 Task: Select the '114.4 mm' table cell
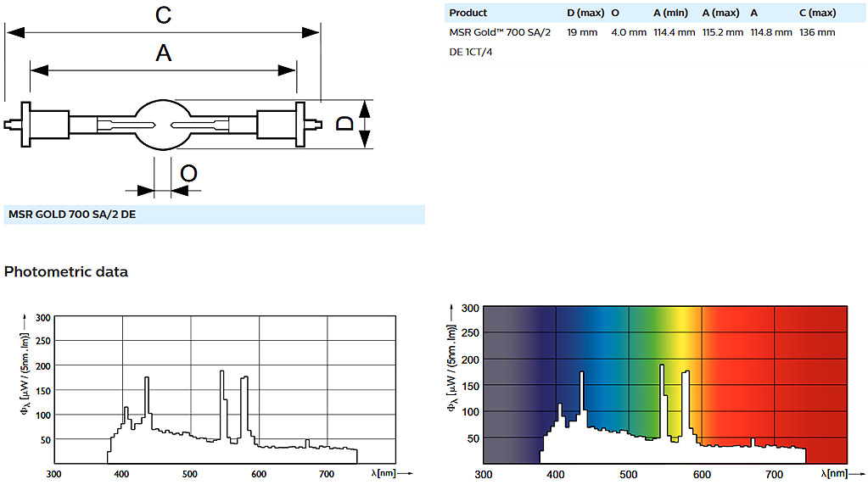[x=675, y=32]
